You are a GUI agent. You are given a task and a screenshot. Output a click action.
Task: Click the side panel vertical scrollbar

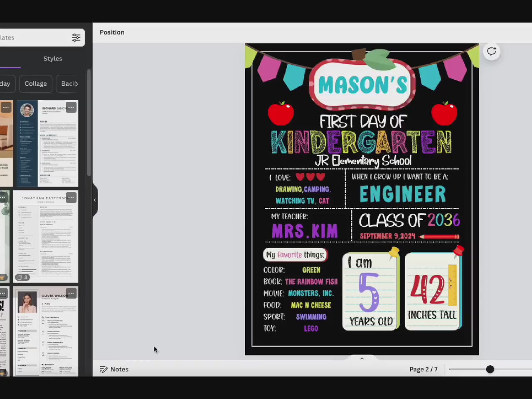89,123
